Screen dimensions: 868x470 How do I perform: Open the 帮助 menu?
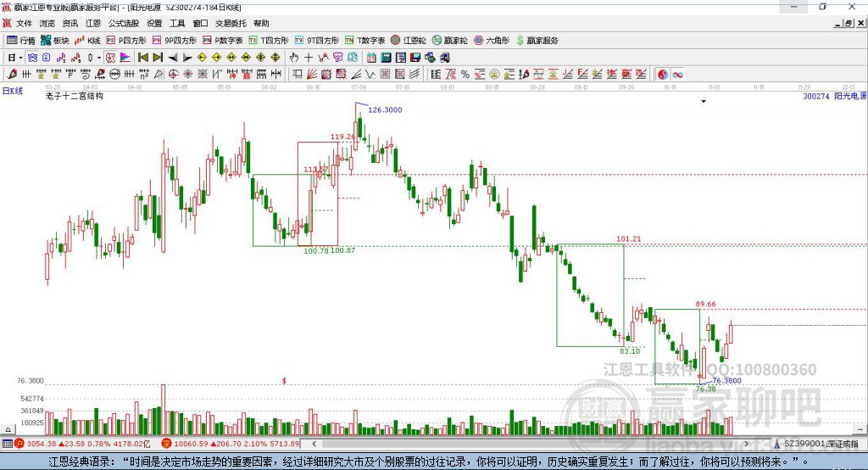261,23
